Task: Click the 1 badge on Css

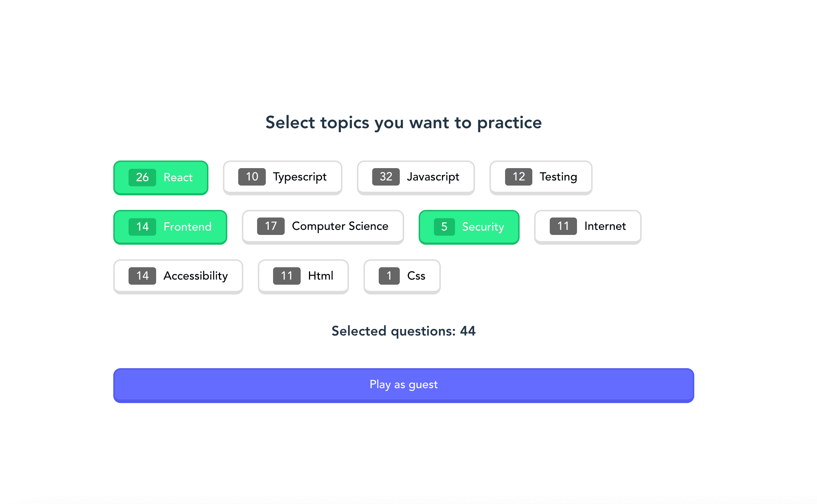Action: click(389, 276)
